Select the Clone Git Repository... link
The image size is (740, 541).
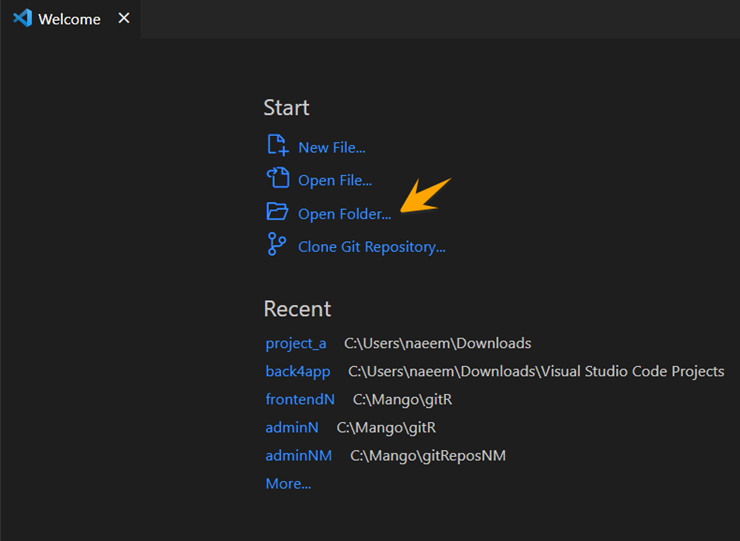[x=371, y=246]
